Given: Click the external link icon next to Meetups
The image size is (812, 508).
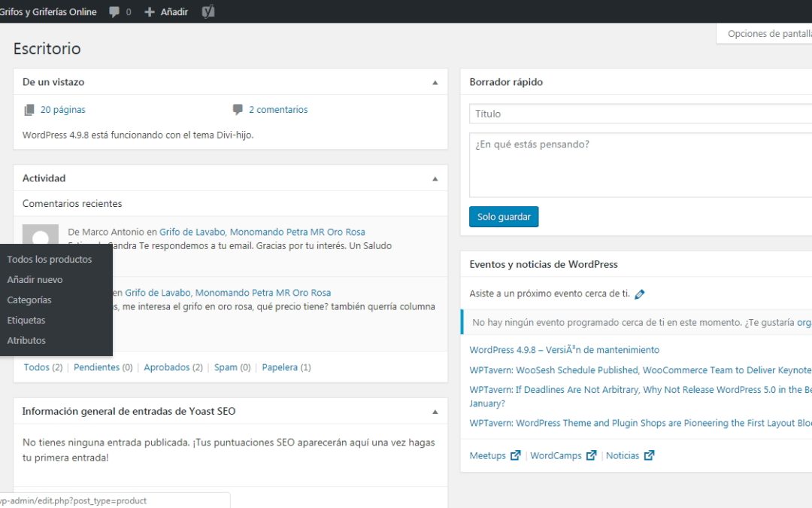Looking at the screenshot, I should pyautogui.click(x=515, y=455).
